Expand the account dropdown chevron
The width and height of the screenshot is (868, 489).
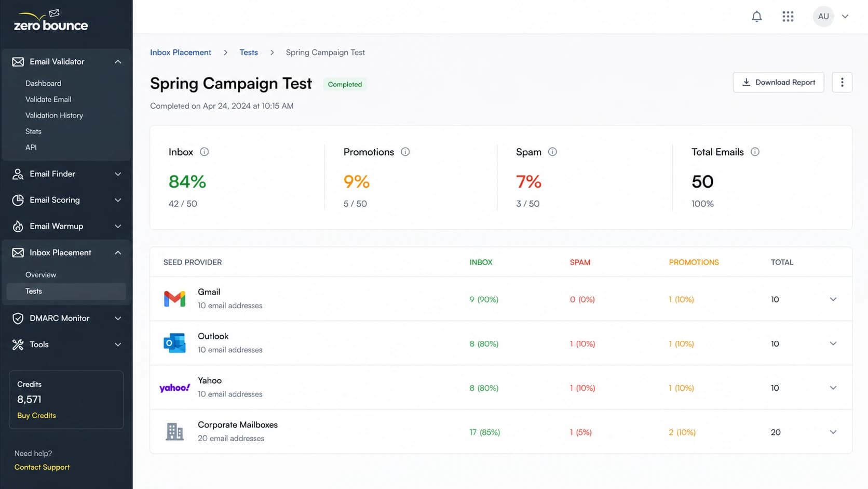[x=845, y=17]
